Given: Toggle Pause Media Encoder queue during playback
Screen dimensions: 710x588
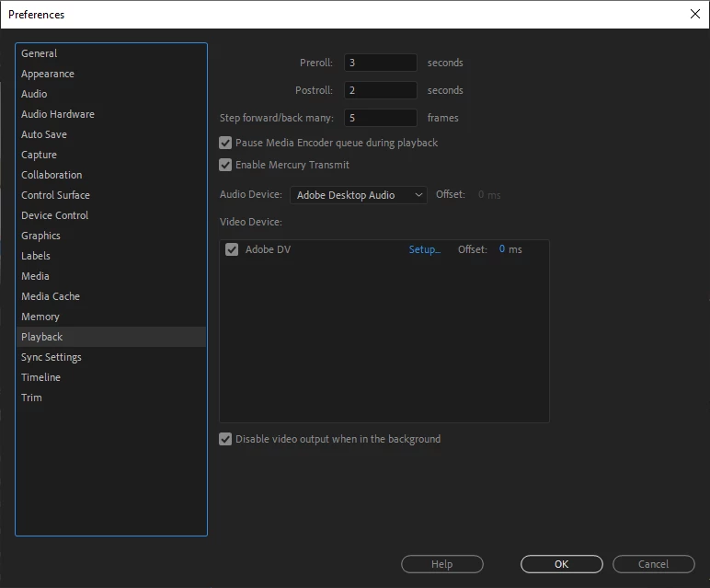Looking at the screenshot, I should tap(225, 143).
